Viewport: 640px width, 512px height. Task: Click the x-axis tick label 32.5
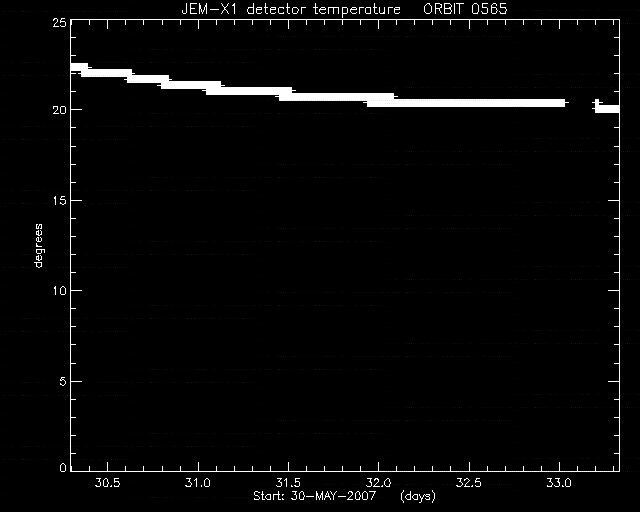tap(469, 483)
